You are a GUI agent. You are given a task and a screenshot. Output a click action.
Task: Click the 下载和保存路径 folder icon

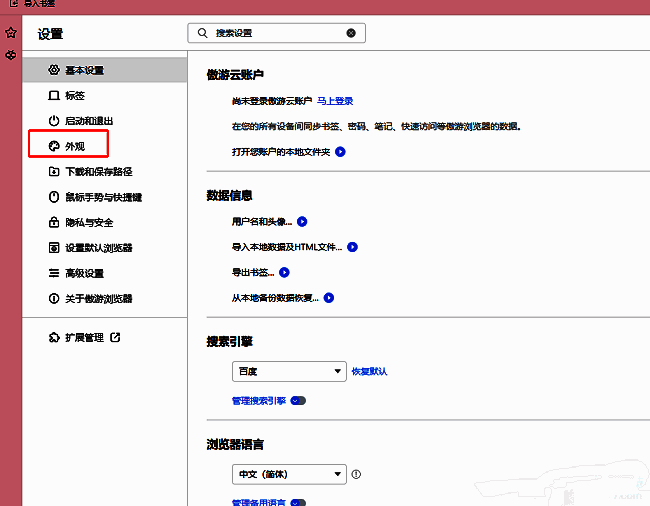(x=54, y=171)
